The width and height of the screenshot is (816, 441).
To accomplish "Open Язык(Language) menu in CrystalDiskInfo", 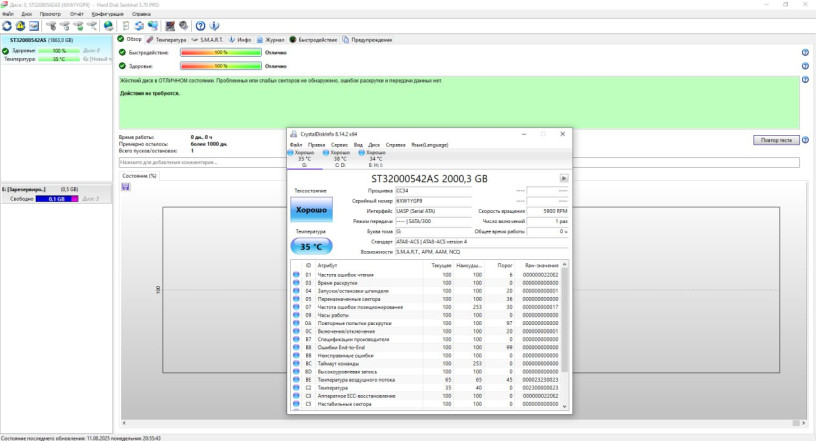I will click(x=429, y=145).
